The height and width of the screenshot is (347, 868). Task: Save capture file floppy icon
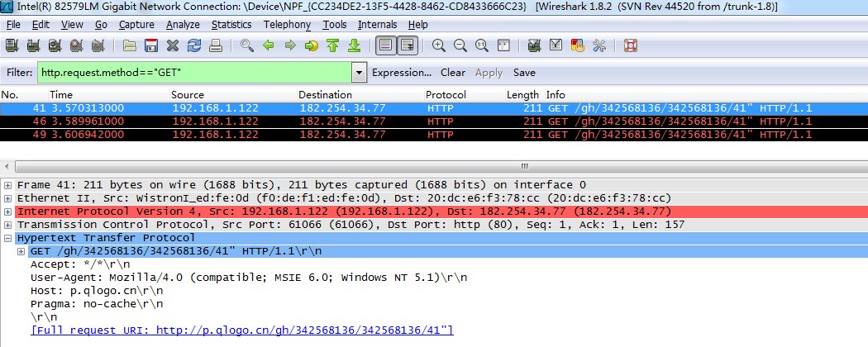[x=151, y=45]
